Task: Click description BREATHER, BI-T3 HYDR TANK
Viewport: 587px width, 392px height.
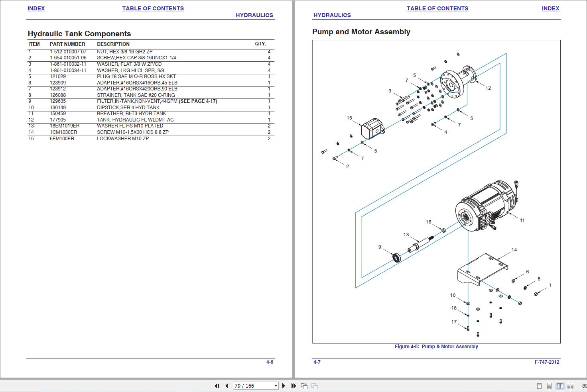Action: click(132, 114)
